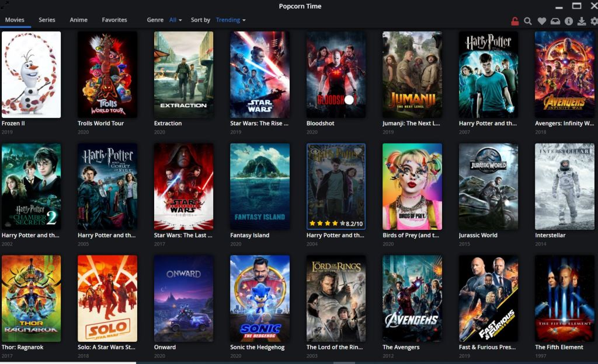Open the search icon in the toolbar
This screenshot has height=364, width=598.
pyautogui.click(x=527, y=21)
